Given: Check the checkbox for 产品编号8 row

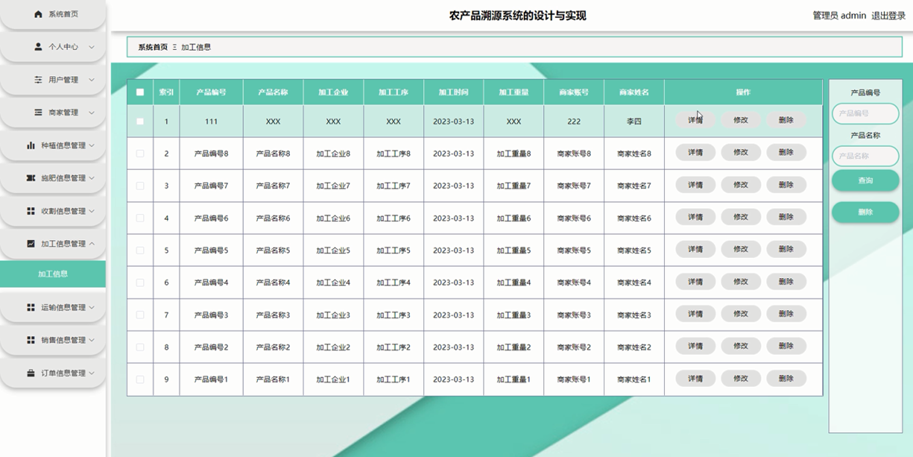Looking at the screenshot, I should pyautogui.click(x=140, y=154).
